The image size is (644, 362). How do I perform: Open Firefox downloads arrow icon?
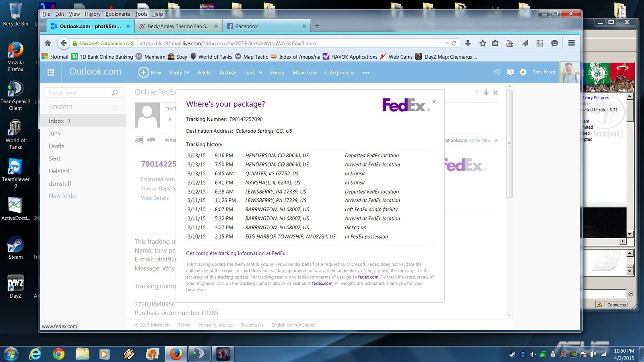coord(468,43)
